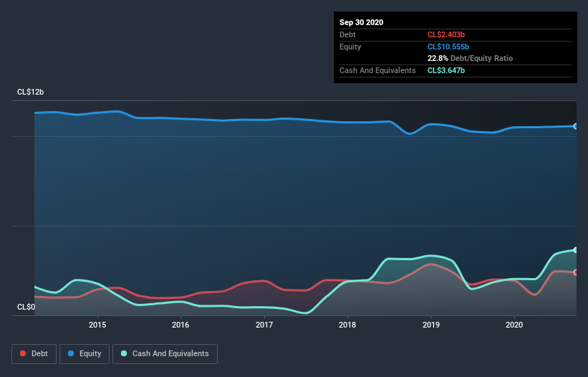Click the Equity endpoint marker on chart
The height and width of the screenshot is (377, 588).
click(576, 126)
